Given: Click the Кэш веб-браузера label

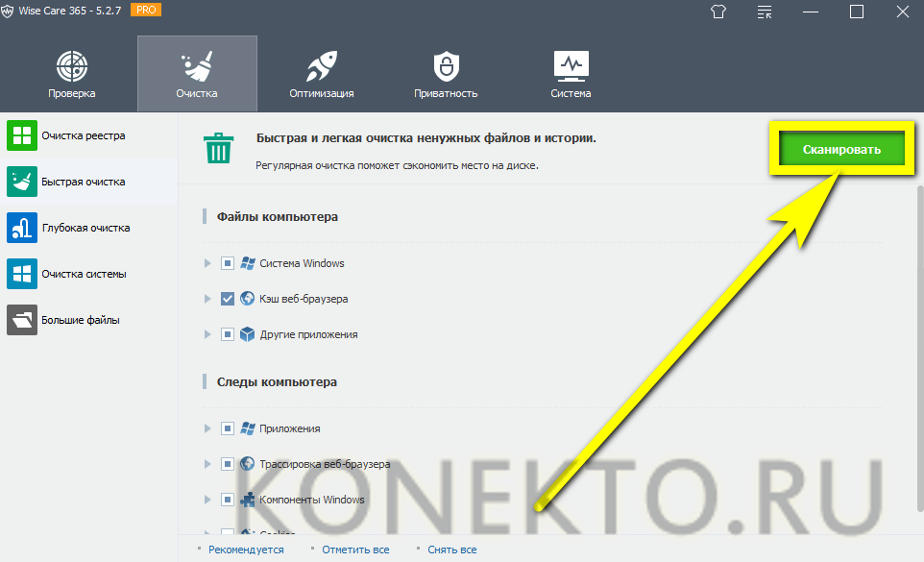Looking at the screenshot, I should pos(304,299).
